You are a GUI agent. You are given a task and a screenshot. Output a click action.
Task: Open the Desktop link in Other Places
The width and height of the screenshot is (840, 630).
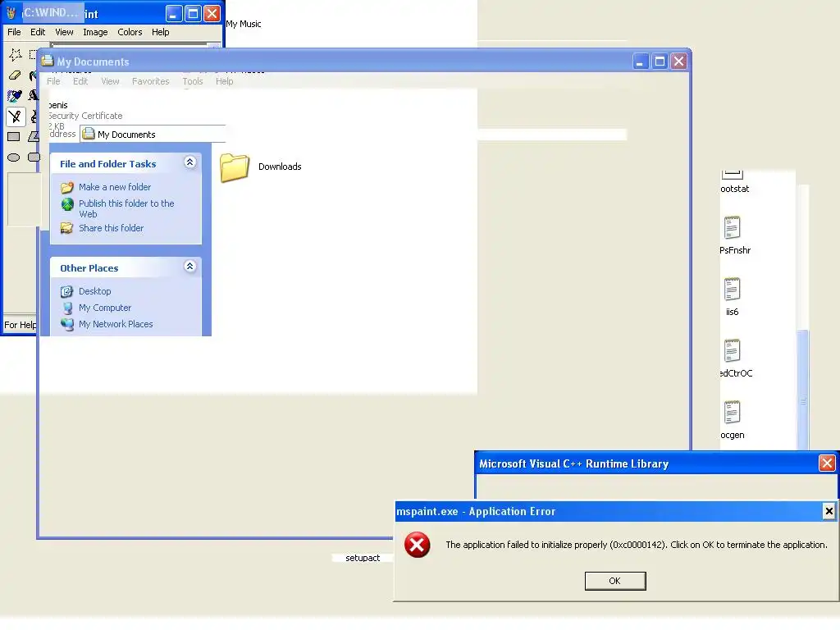click(95, 291)
